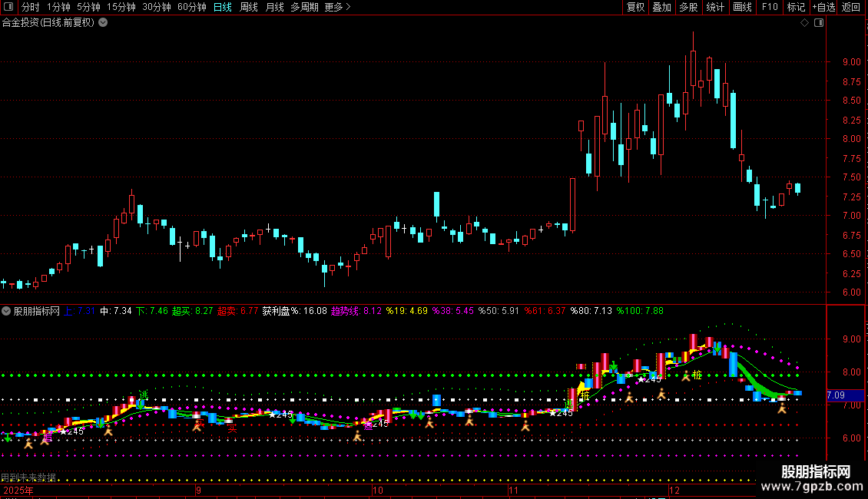Click the 2025年 date axis label

18,490
